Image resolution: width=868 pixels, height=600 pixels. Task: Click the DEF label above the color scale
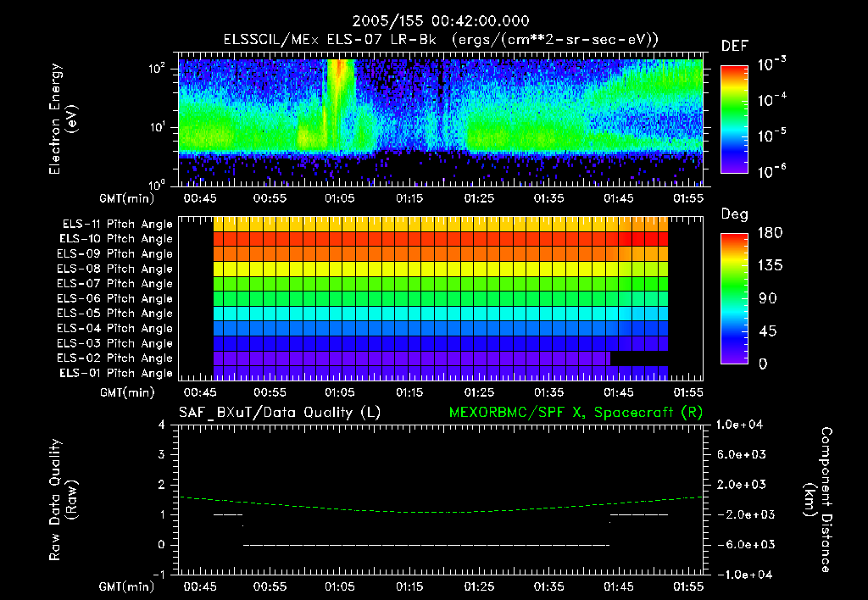pyautogui.click(x=735, y=47)
